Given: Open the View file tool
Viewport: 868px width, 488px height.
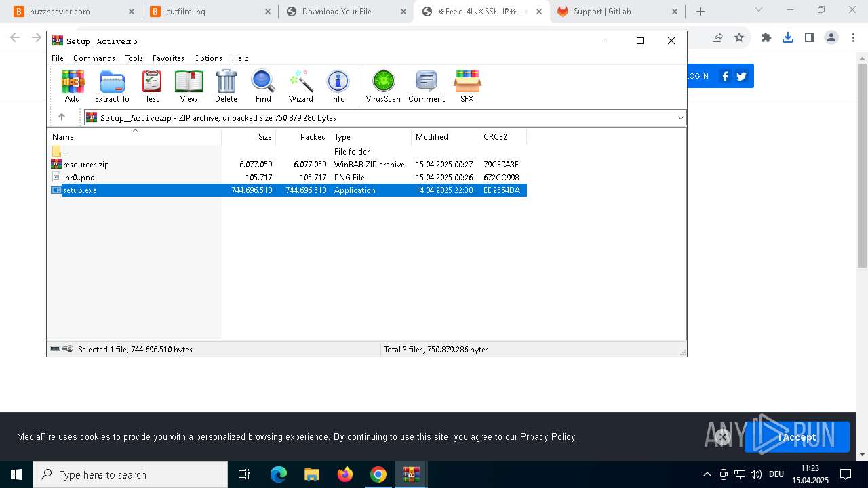Looking at the screenshot, I should coord(189,86).
